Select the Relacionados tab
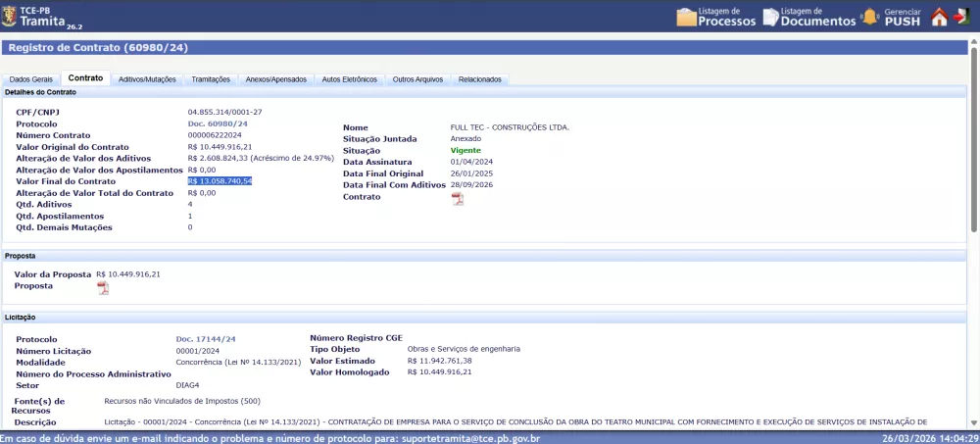This screenshot has height=444, width=980. (479, 79)
